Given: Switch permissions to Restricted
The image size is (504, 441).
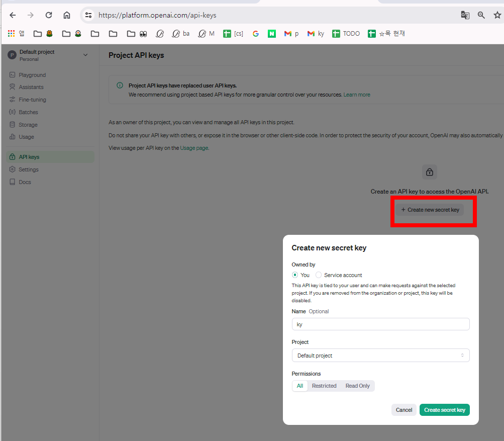Looking at the screenshot, I should pyautogui.click(x=324, y=386).
